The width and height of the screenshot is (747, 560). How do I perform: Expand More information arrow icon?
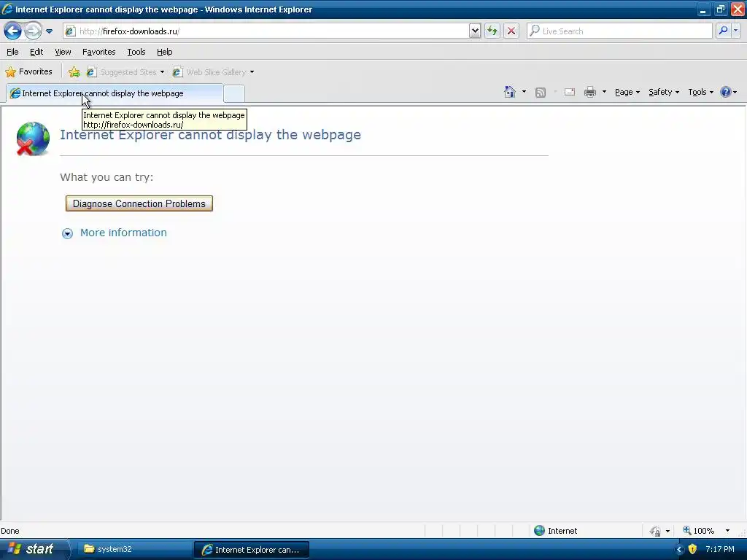67,233
